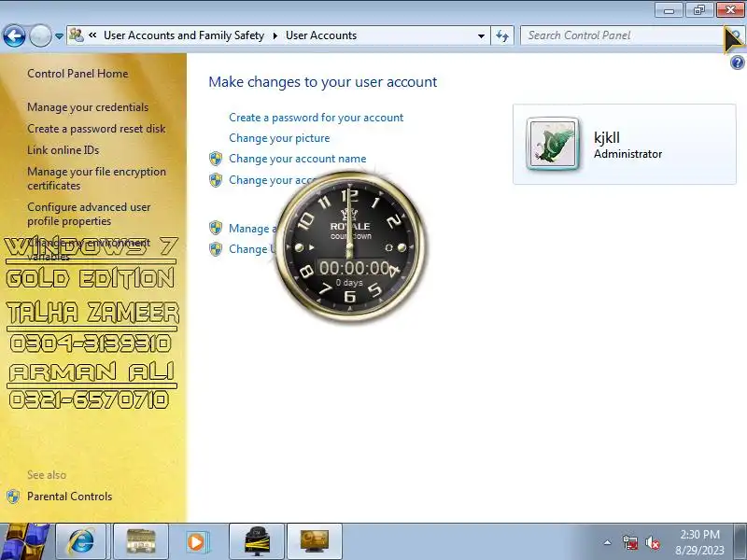The image size is (747, 560).
Task: Click the kjkll account name text
Action: tap(606, 137)
